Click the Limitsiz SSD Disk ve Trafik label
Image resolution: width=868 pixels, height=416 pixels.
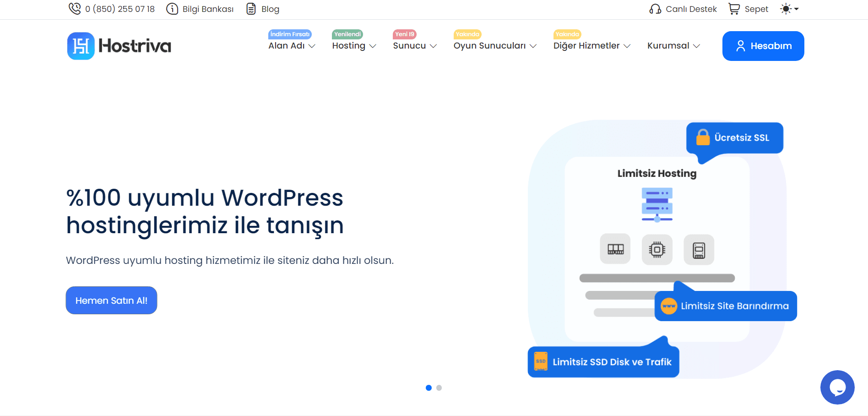click(x=612, y=362)
